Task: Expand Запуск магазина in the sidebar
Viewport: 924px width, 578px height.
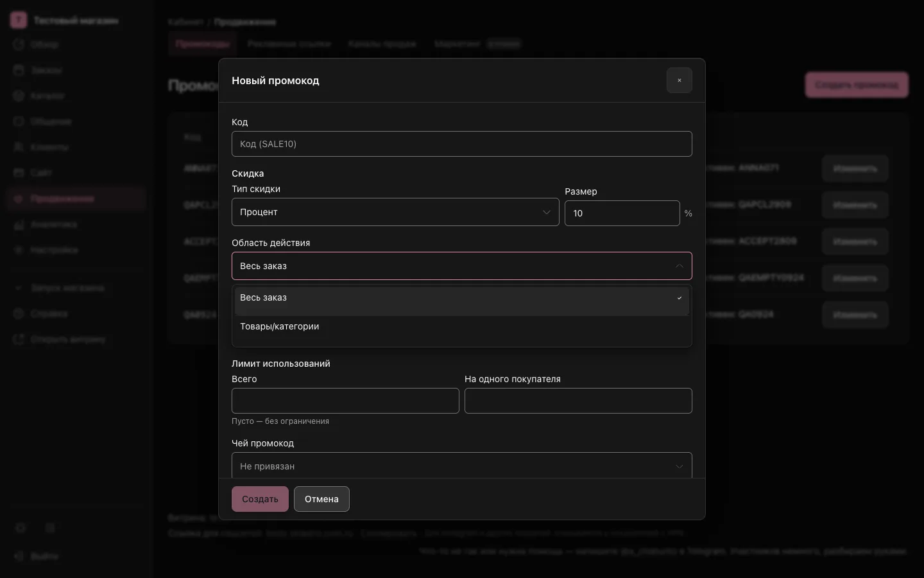Action: [x=76, y=288]
